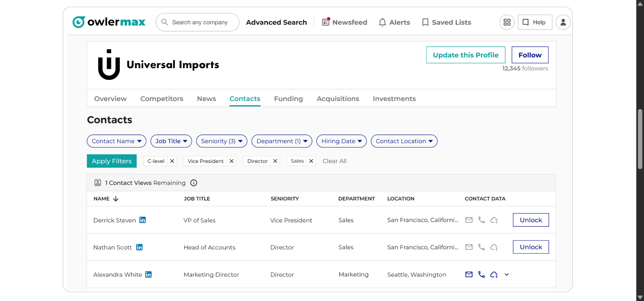Open Derrick Steven's LinkedIn icon

pyautogui.click(x=143, y=220)
